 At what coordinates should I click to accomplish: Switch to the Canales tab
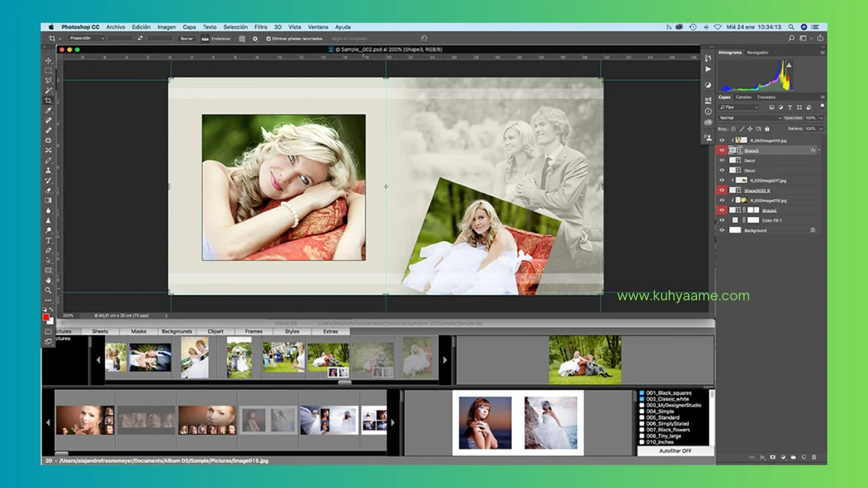[744, 97]
